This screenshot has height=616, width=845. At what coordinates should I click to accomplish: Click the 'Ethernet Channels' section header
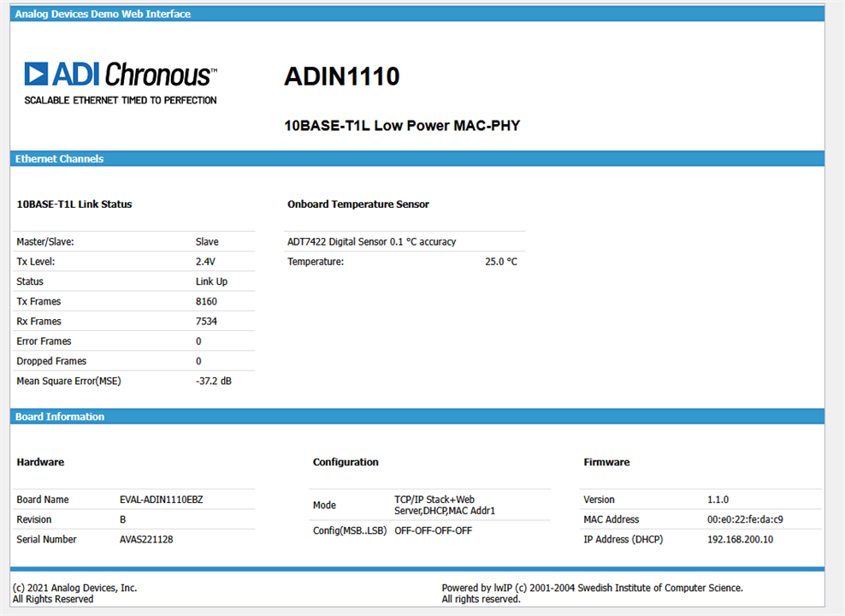coord(417,158)
